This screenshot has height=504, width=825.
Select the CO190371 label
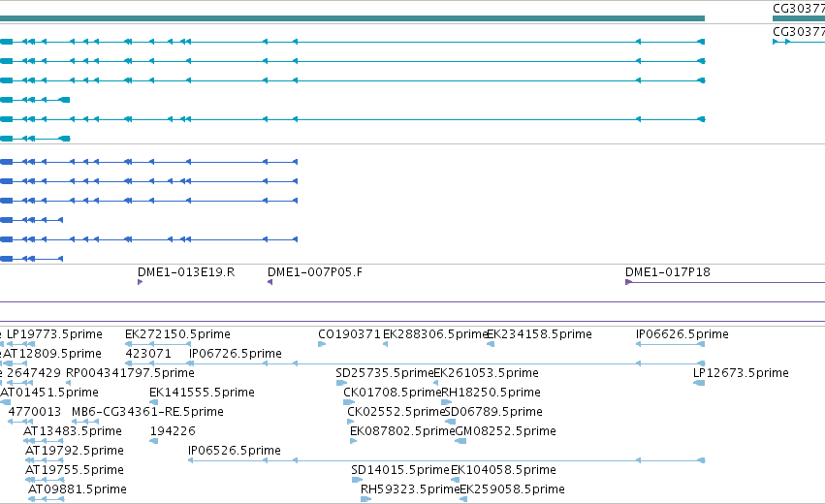point(349,334)
